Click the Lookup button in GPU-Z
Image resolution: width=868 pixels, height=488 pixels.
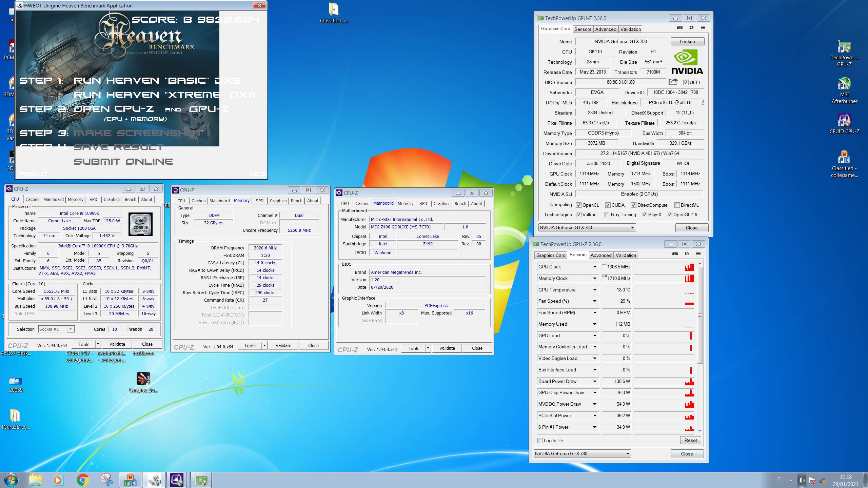click(687, 41)
